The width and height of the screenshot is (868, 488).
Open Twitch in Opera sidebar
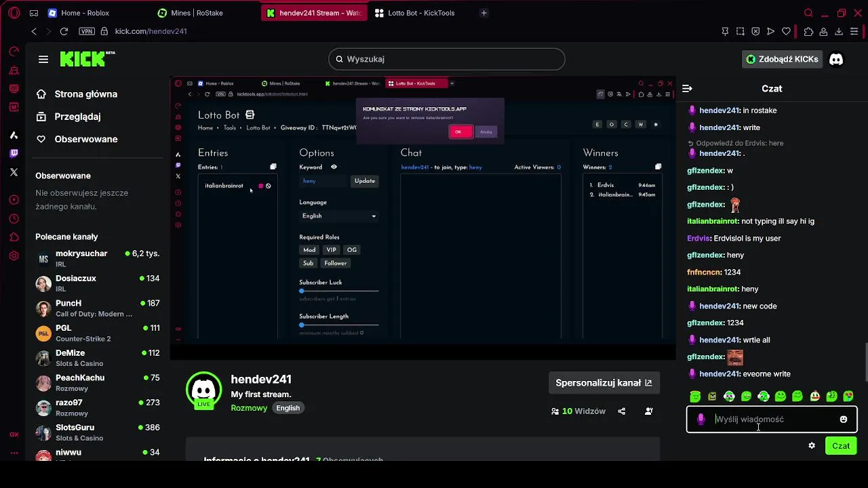click(x=14, y=154)
